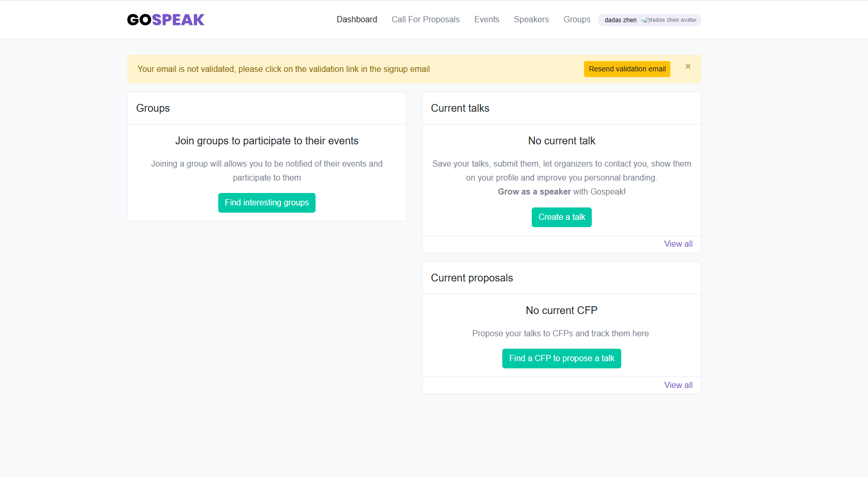Click the GOSPEAK logo
Viewport: 868px width, 477px height.
(x=166, y=20)
